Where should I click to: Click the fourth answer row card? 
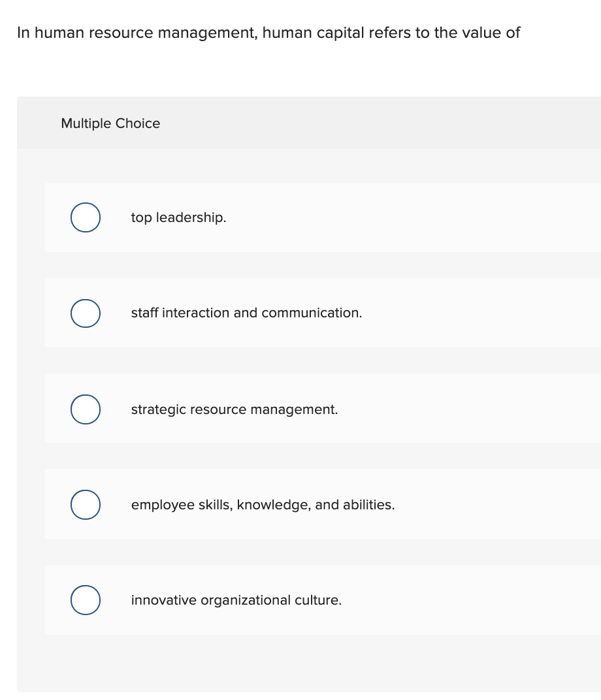(320, 504)
